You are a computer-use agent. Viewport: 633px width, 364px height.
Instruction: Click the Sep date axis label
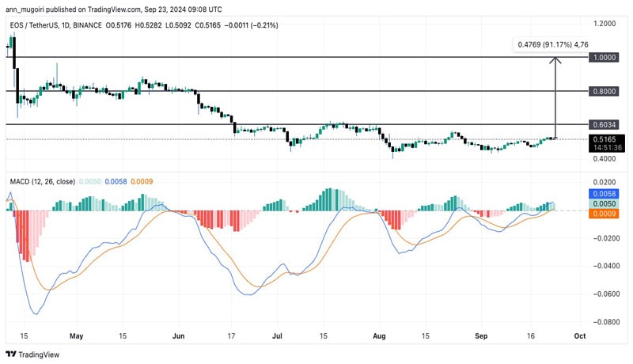coord(481,336)
